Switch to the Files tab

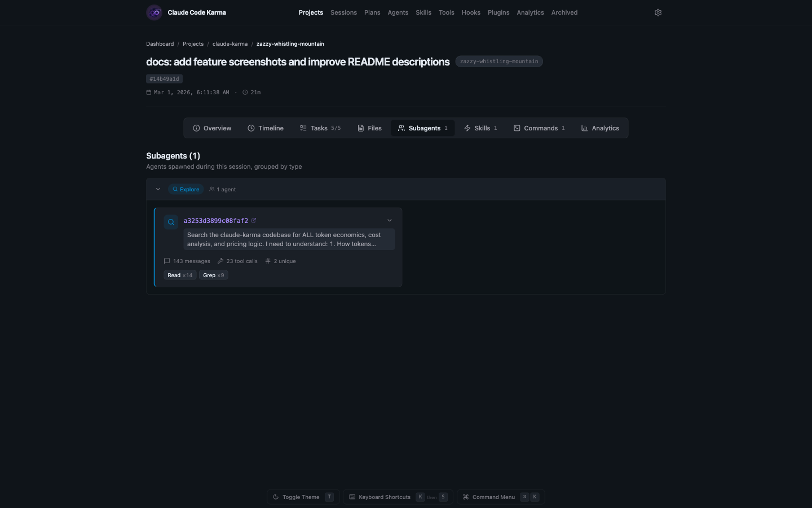[369, 128]
